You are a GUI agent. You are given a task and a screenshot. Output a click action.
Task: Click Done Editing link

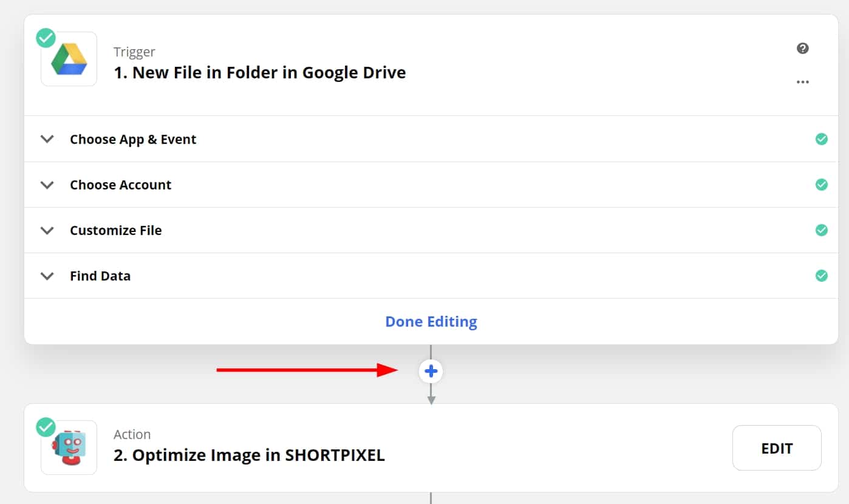431,321
